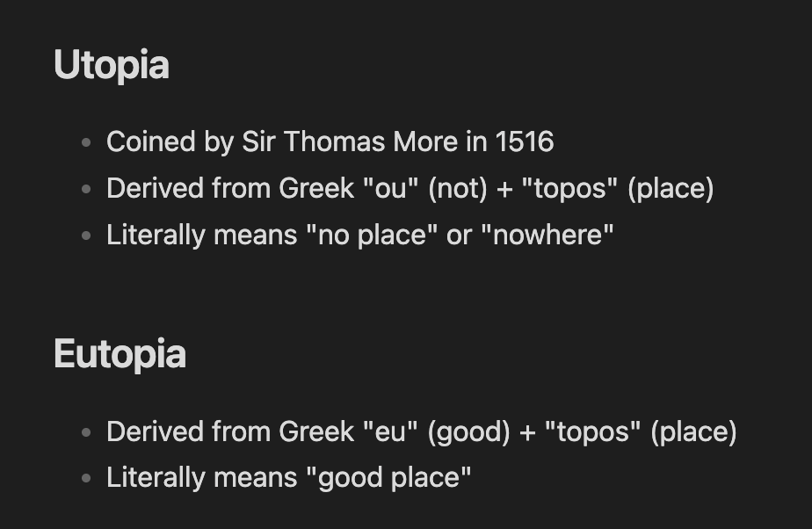The image size is (812, 529).
Task: Click the year "1516"
Action: coord(524,141)
